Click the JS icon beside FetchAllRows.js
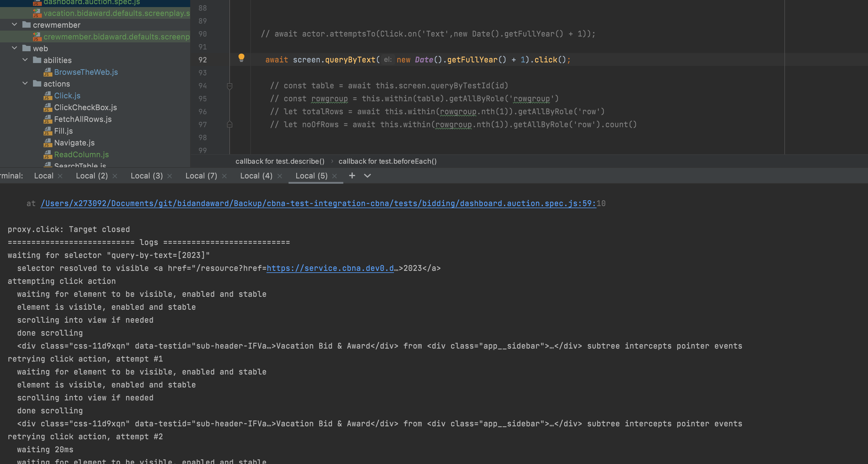Screen dimensions: 868x464 pyautogui.click(x=48, y=119)
